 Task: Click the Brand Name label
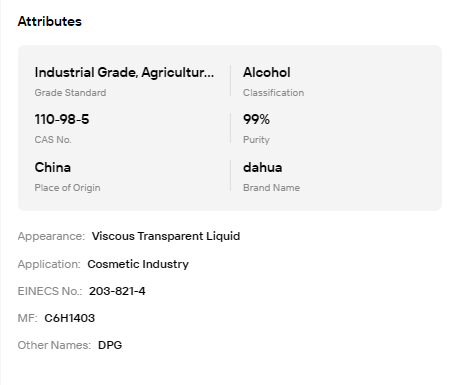click(x=271, y=188)
